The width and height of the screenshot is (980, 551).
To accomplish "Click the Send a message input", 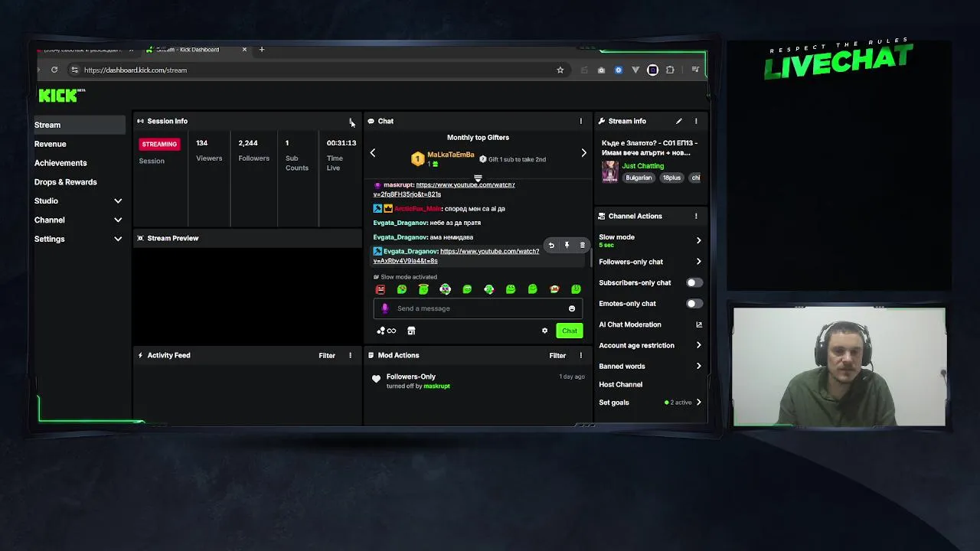I will 478,308.
